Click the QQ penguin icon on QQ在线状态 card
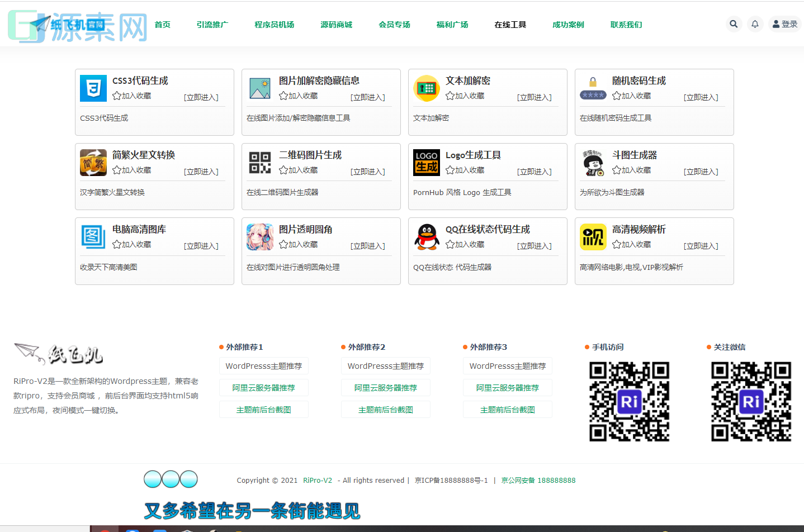This screenshot has width=804, height=532. click(x=426, y=237)
